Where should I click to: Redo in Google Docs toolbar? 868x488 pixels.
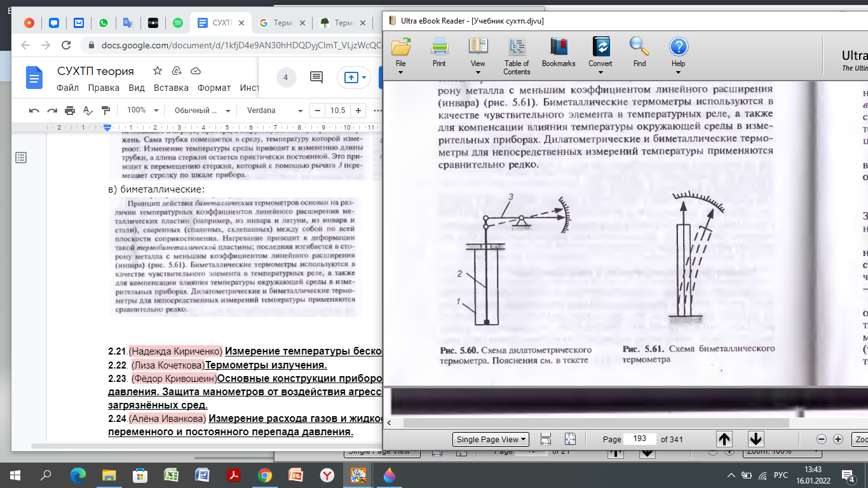[x=52, y=111]
